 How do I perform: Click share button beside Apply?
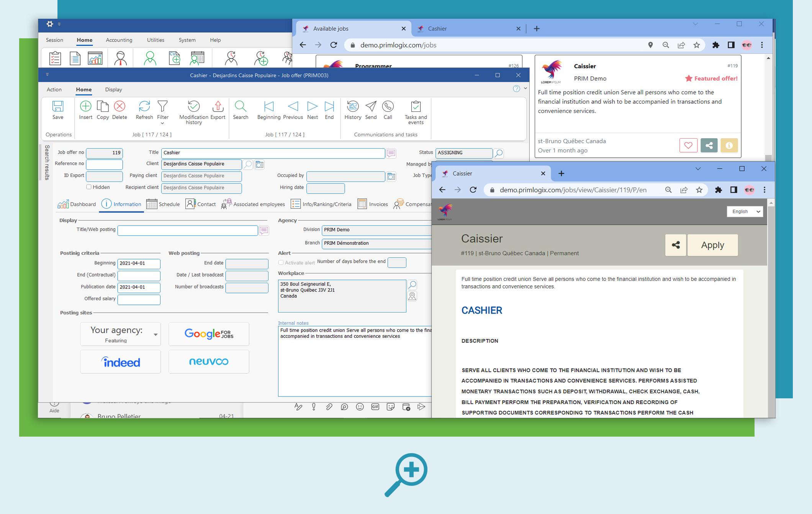coord(676,245)
